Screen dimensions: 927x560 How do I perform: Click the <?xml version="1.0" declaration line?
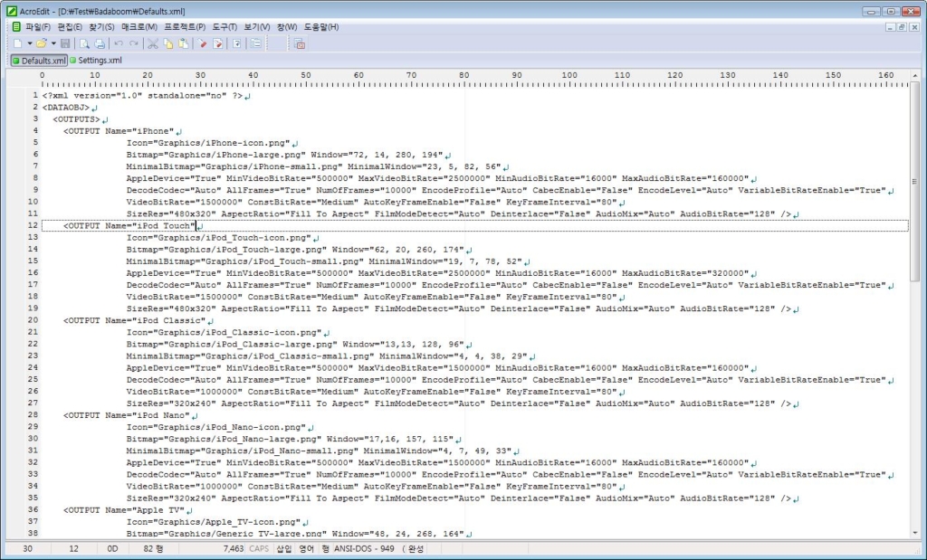142,96
